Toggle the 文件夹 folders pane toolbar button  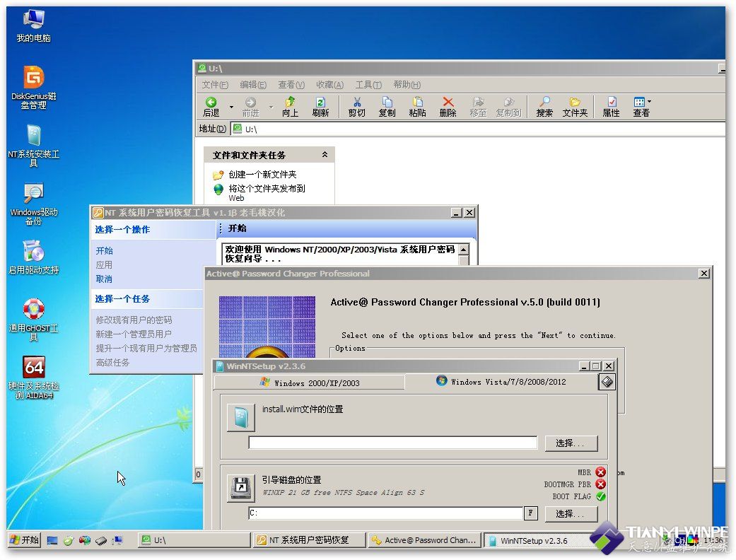(x=575, y=107)
